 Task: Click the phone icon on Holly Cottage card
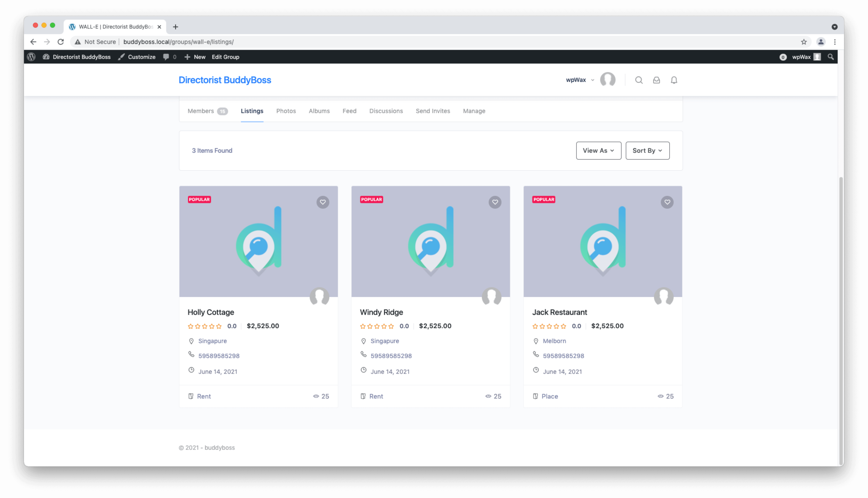tap(191, 354)
